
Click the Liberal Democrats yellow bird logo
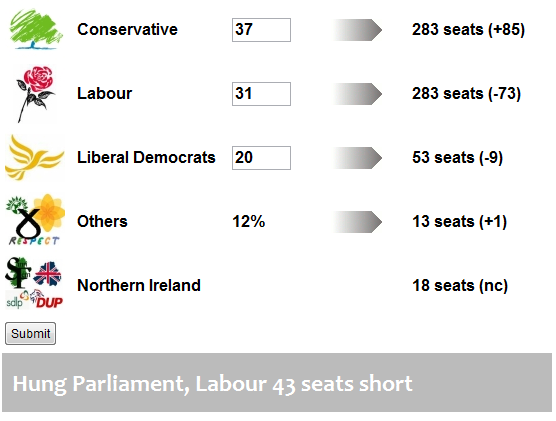(35, 157)
